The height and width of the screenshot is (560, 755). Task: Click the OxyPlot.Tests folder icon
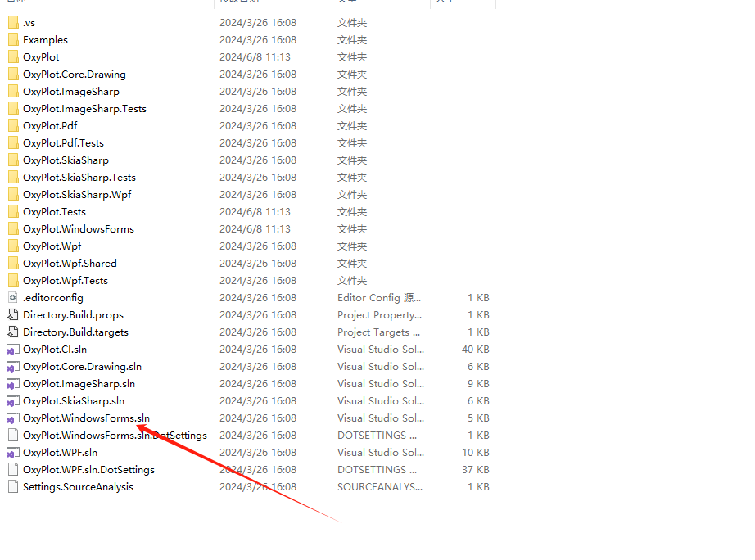pos(13,212)
